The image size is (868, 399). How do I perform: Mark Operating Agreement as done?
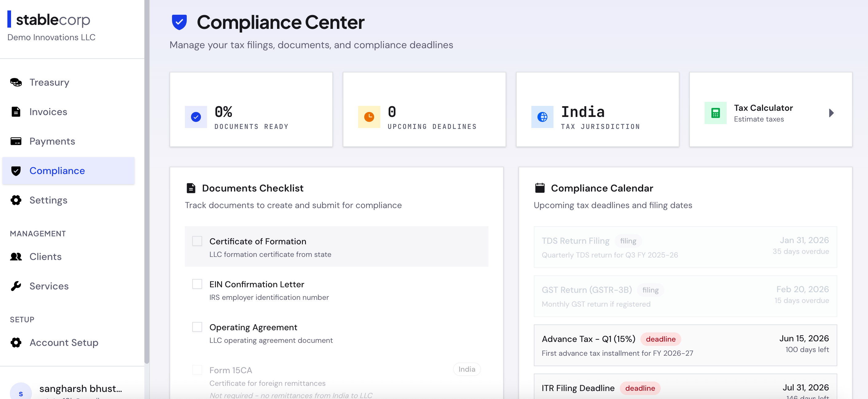coord(197,327)
